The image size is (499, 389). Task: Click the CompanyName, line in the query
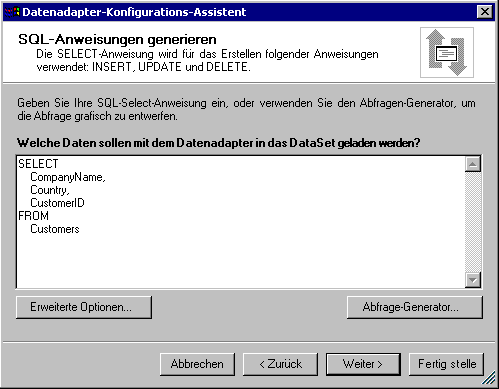tap(68, 177)
